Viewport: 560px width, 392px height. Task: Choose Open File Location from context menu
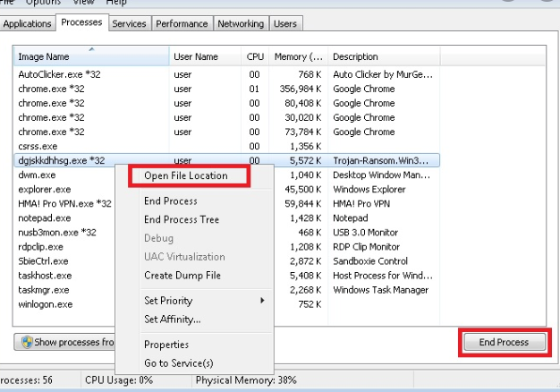(186, 176)
